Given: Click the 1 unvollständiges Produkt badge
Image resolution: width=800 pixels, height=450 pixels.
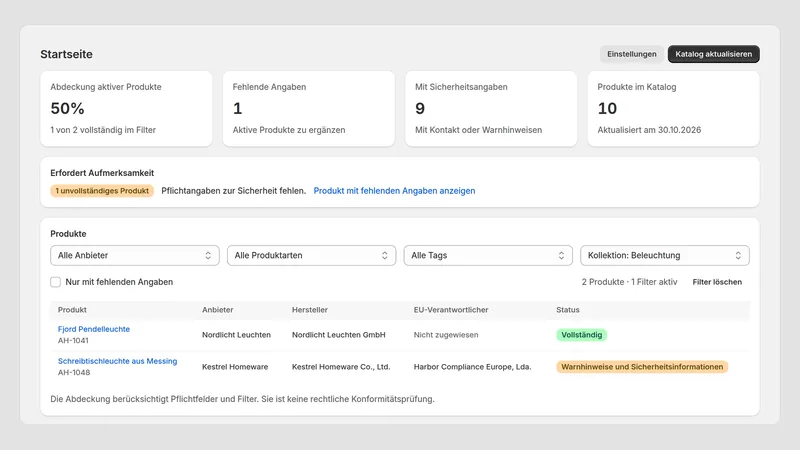Looking at the screenshot, I should click(102, 191).
